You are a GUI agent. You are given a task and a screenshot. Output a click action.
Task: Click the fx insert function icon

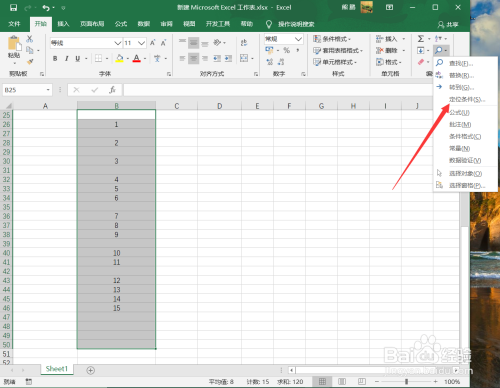click(x=112, y=90)
